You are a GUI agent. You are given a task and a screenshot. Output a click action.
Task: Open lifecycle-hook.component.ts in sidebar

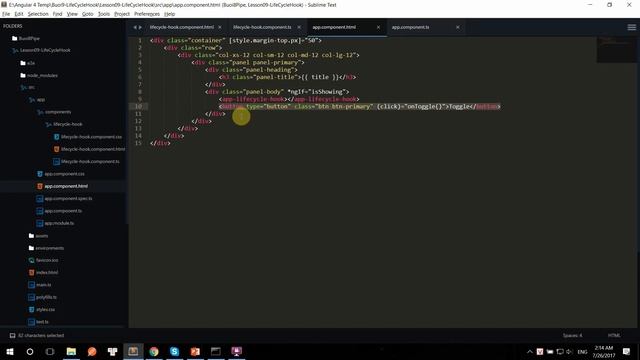point(90,162)
